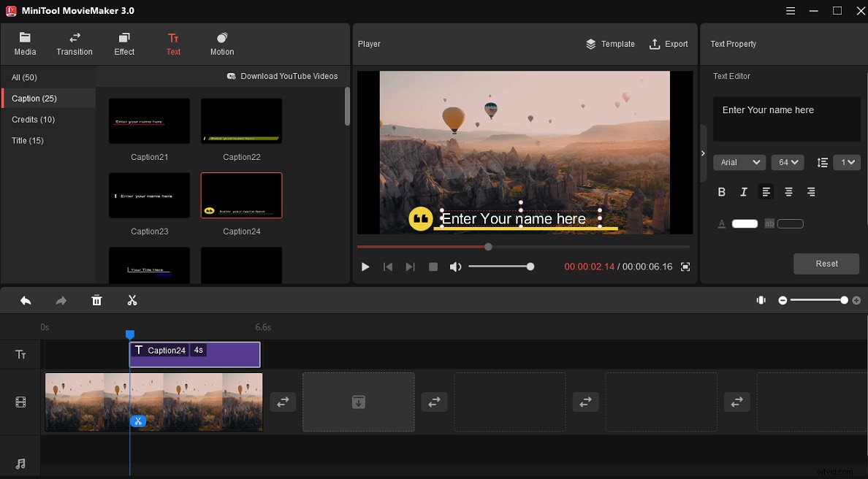
Task: Click the zoom to fit timeline icon
Action: 761,300
